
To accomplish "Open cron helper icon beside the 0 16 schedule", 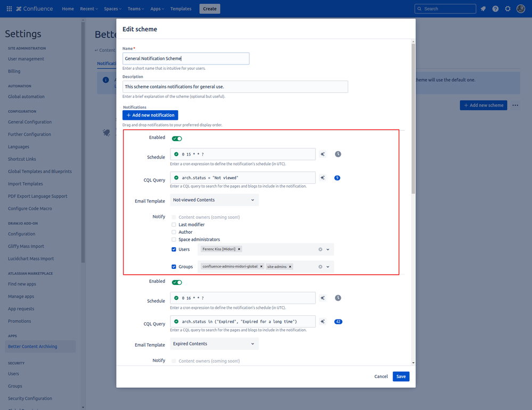I will pyautogui.click(x=323, y=298).
